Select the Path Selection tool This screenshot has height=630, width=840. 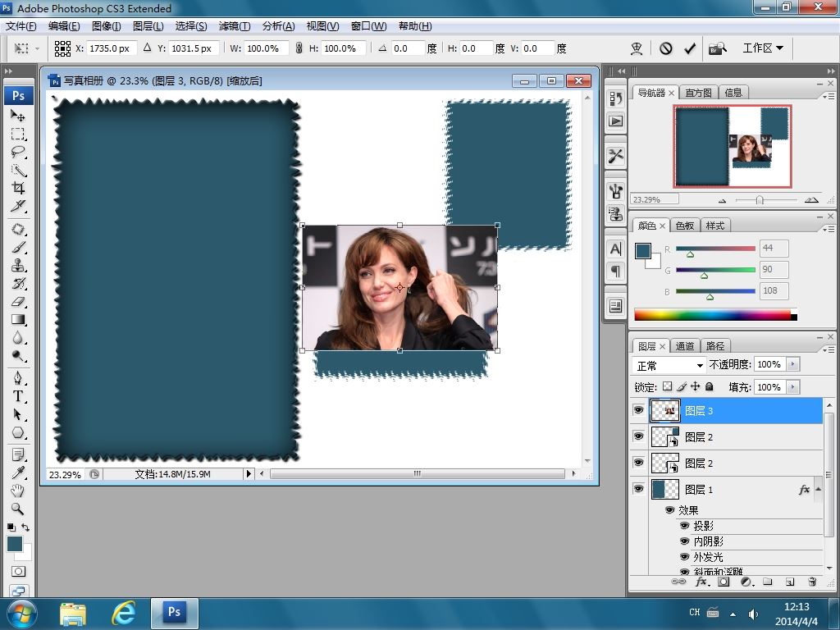click(18, 414)
